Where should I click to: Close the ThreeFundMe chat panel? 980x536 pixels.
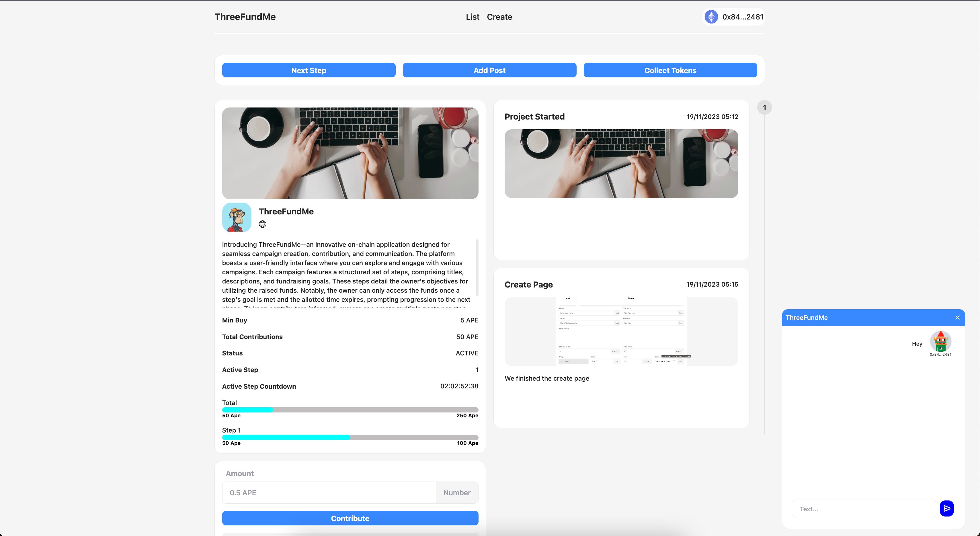[958, 318]
